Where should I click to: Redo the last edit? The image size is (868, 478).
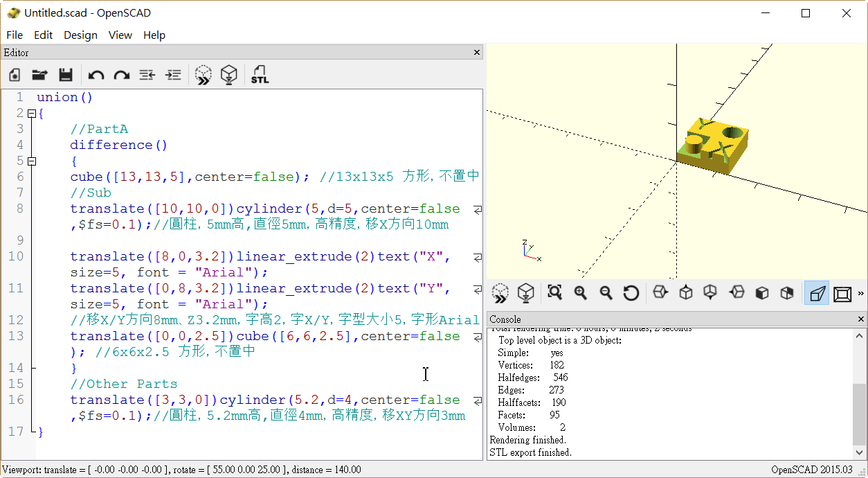coord(122,75)
